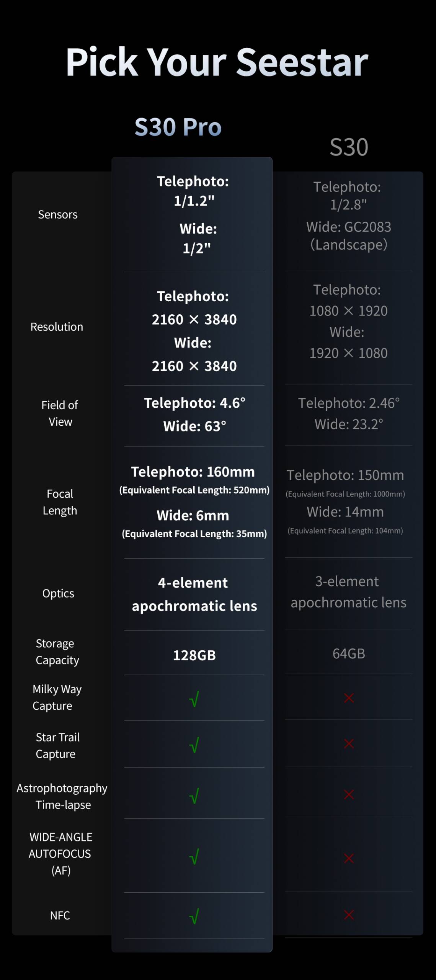
Task: Click Telephoto: 160mm focal length text
Action: (x=193, y=472)
